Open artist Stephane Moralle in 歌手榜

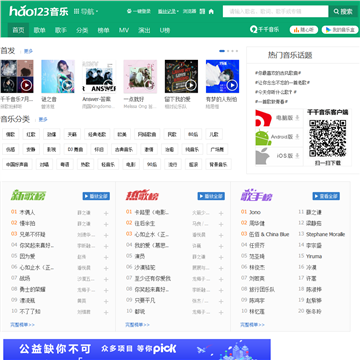(x=325, y=234)
